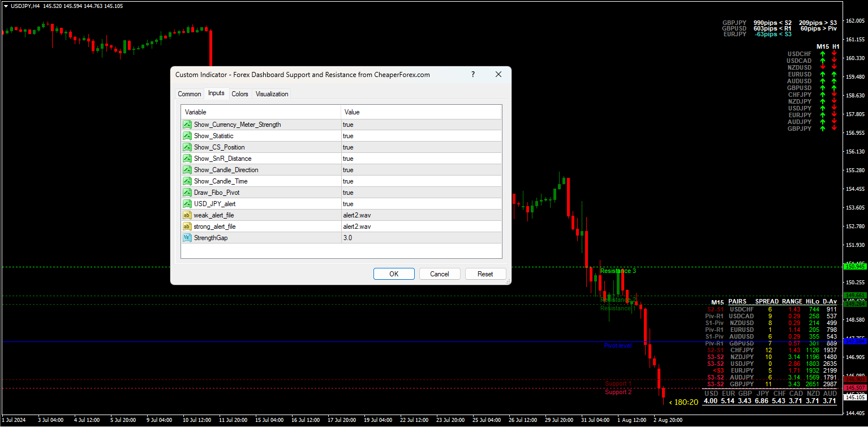The width and height of the screenshot is (868, 427).
Task: Open the Colors tab
Action: (240, 94)
